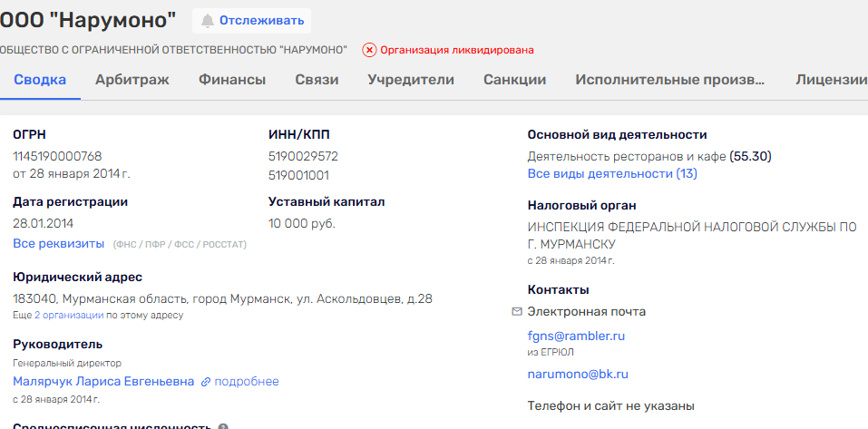The width and height of the screenshot is (868, 429).
Task: Open the Санкции tab
Action: tap(515, 80)
